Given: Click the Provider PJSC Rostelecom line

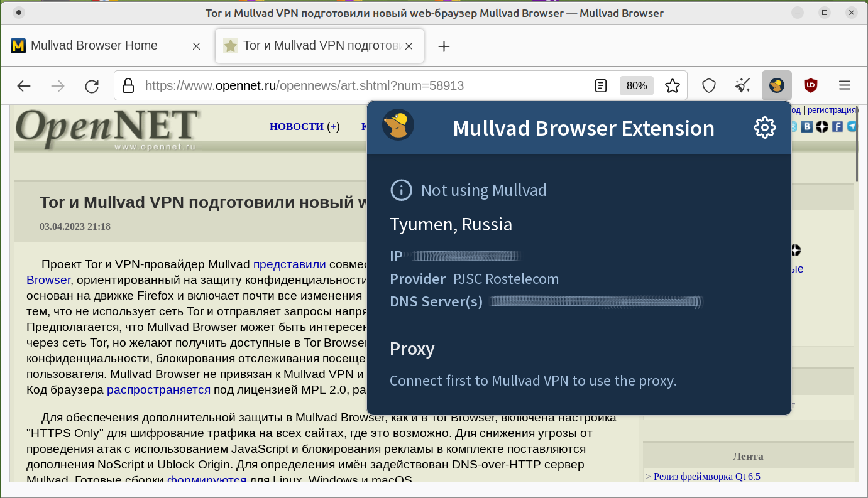Looking at the screenshot, I should pos(475,279).
